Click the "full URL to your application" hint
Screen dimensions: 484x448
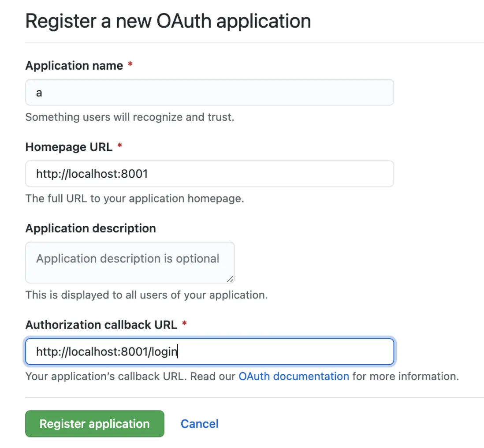click(x=134, y=198)
